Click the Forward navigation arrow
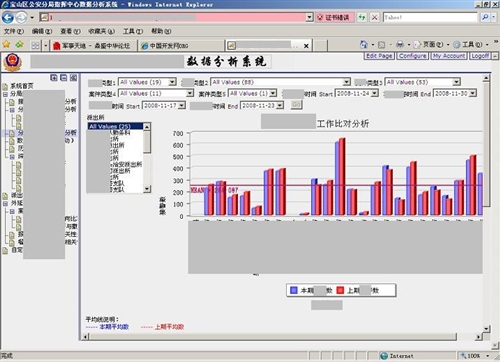 tap(21, 17)
